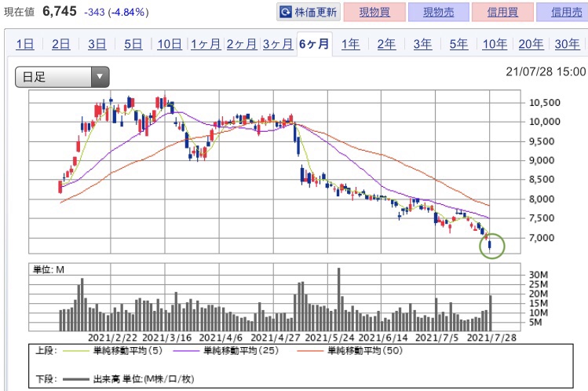Click the -343 (-4.84%) change value
The image size is (588, 391).
pos(116,13)
